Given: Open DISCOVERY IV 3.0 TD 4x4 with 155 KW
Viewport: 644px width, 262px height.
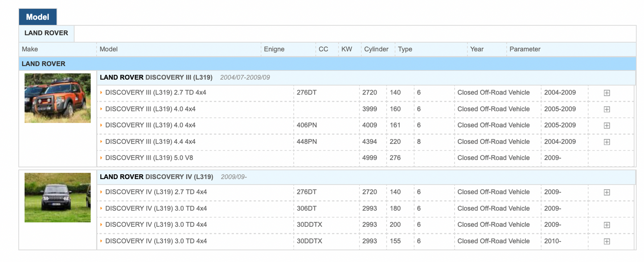Looking at the screenshot, I should coord(156,241).
